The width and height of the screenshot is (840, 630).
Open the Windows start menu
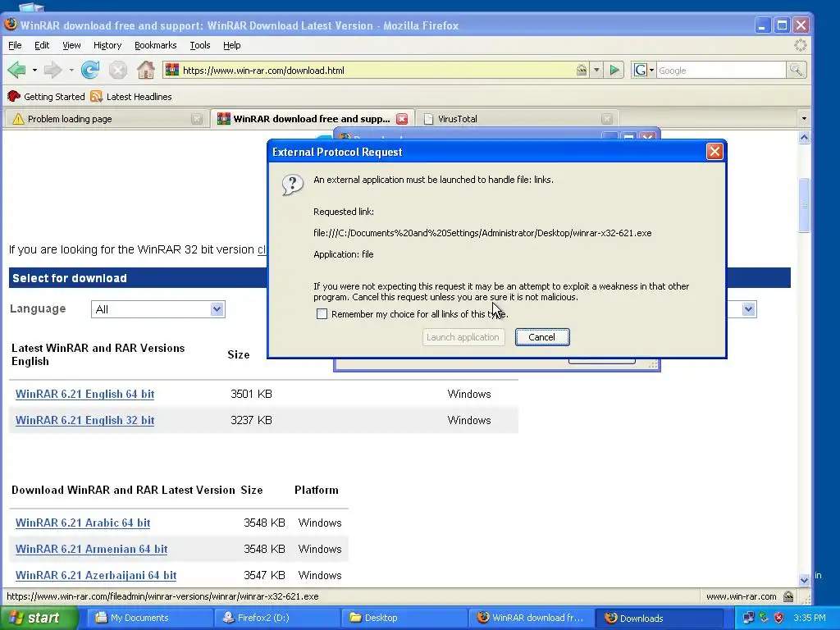click(39, 618)
